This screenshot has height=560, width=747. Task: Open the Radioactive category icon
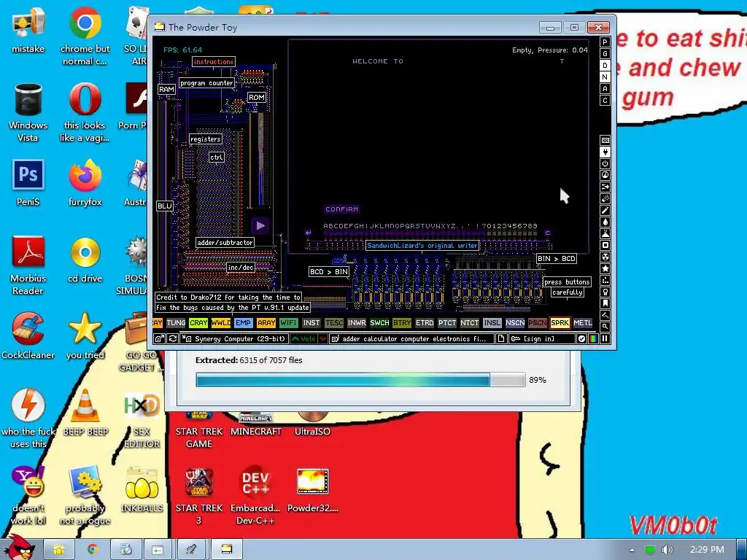pyautogui.click(x=605, y=257)
